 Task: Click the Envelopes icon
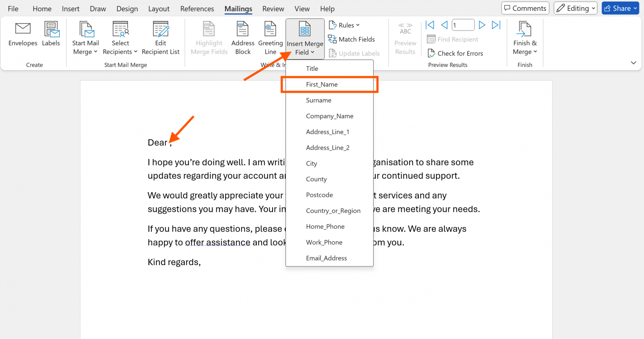(23, 34)
